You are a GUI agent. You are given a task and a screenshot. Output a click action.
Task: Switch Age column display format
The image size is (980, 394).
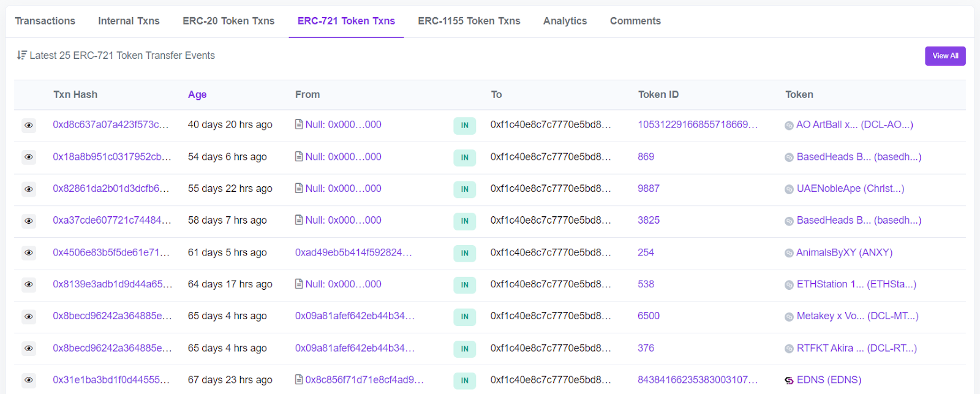point(197,94)
